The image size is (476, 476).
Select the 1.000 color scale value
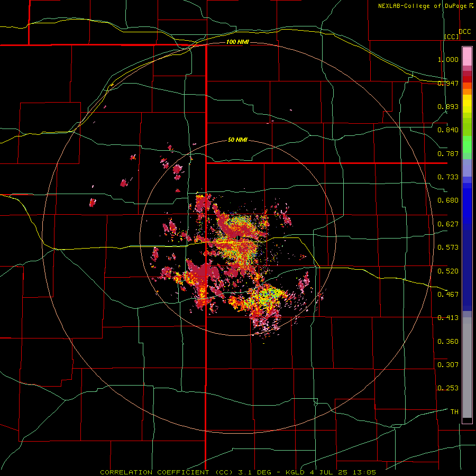(448, 59)
